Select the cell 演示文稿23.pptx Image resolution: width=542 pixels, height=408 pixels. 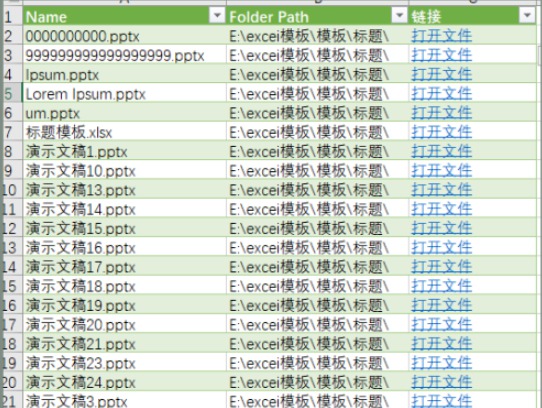(124, 363)
